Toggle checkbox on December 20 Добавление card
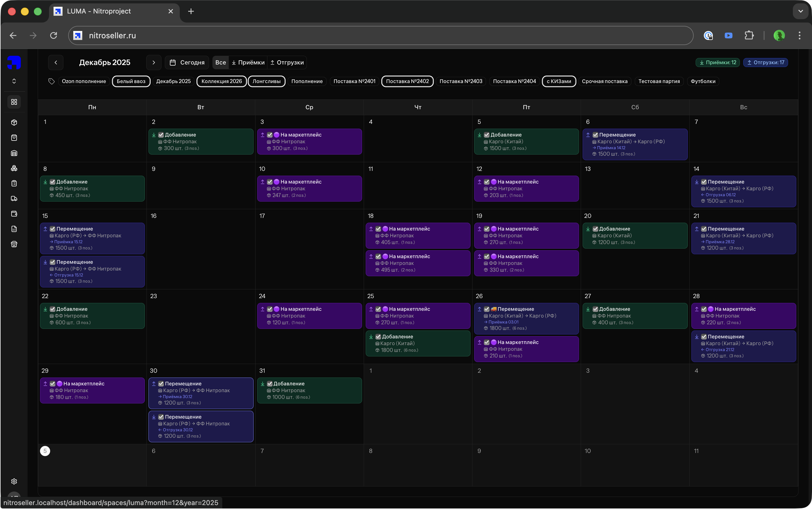The width and height of the screenshot is (812, 509). [595, 229]
